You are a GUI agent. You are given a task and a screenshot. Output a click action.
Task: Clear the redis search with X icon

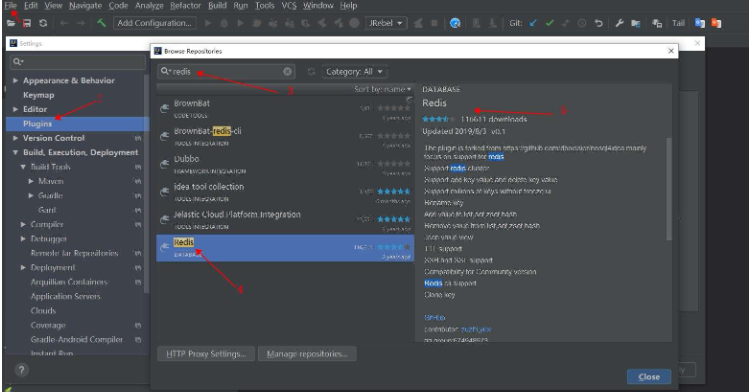287,71
